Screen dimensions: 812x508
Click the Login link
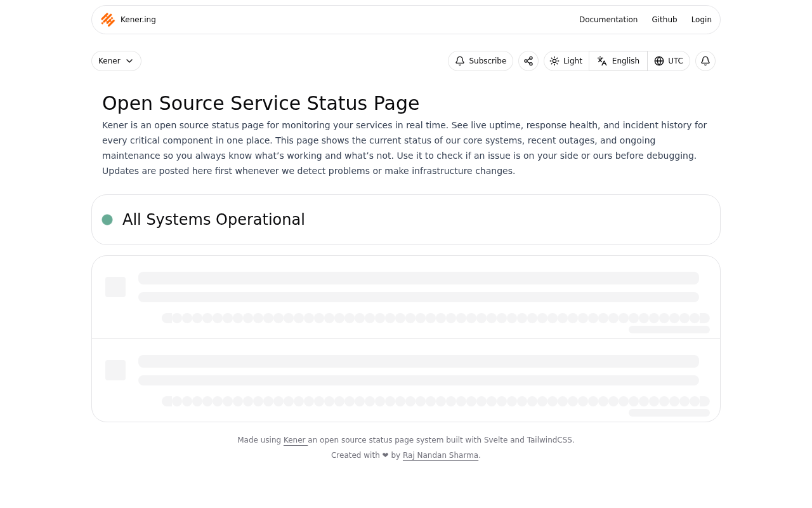pyautogui.click(x=701, y=18)
